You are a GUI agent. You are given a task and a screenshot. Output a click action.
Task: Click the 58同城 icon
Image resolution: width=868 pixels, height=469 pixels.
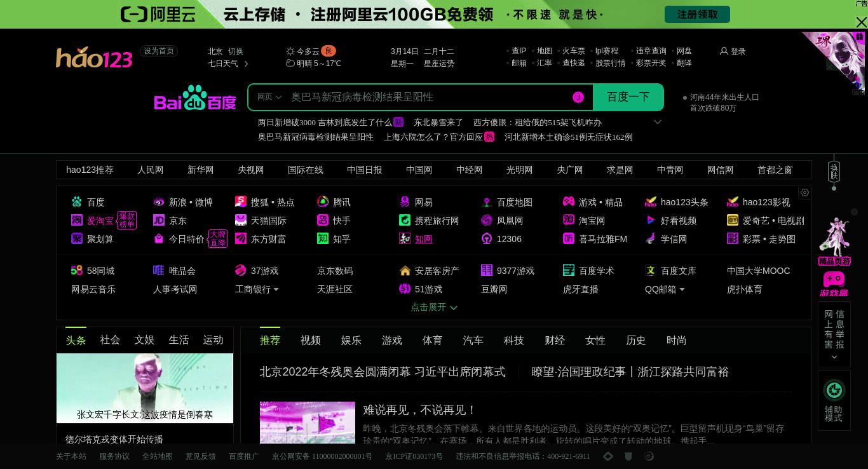[77, 271]
